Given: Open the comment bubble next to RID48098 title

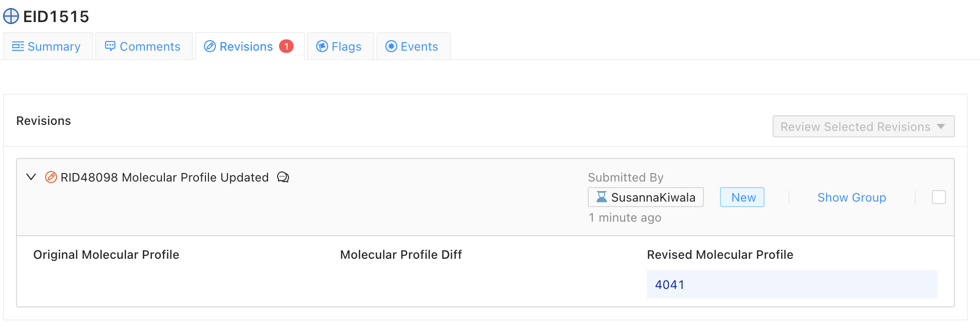Looking at the screenshot, I should [283, 177].
